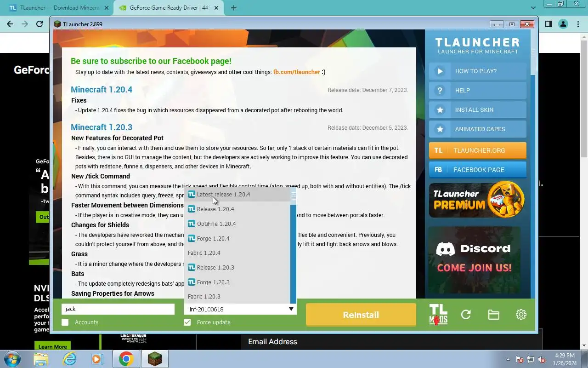Select Fabric 1.20.4 entry
The width and height of the screenshot is (588, 368).
237,253
